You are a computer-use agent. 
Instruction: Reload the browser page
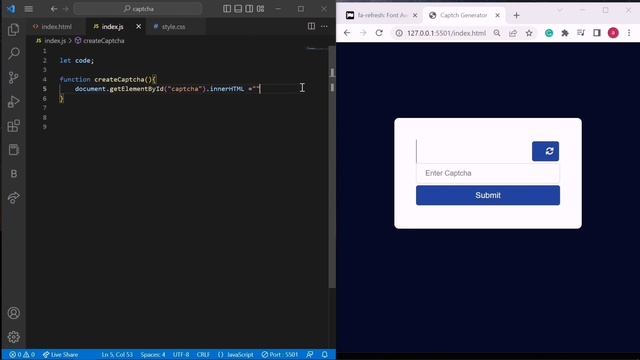click(x=379, y=33)
